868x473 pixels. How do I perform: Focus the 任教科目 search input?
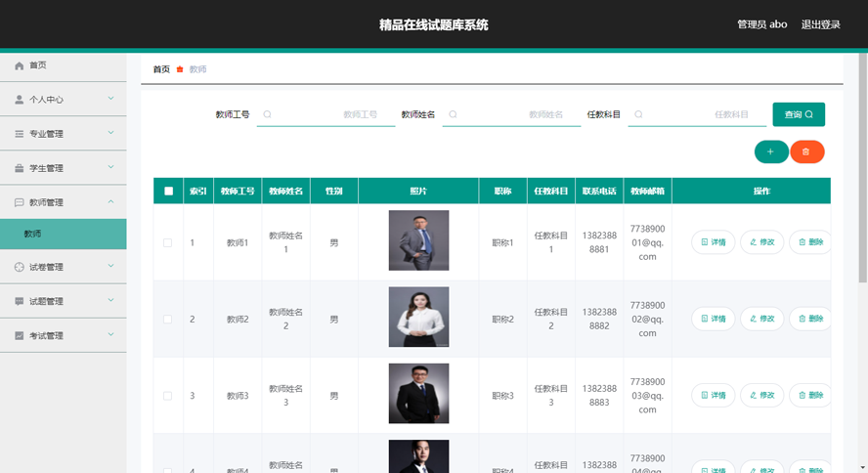(697, 114)
